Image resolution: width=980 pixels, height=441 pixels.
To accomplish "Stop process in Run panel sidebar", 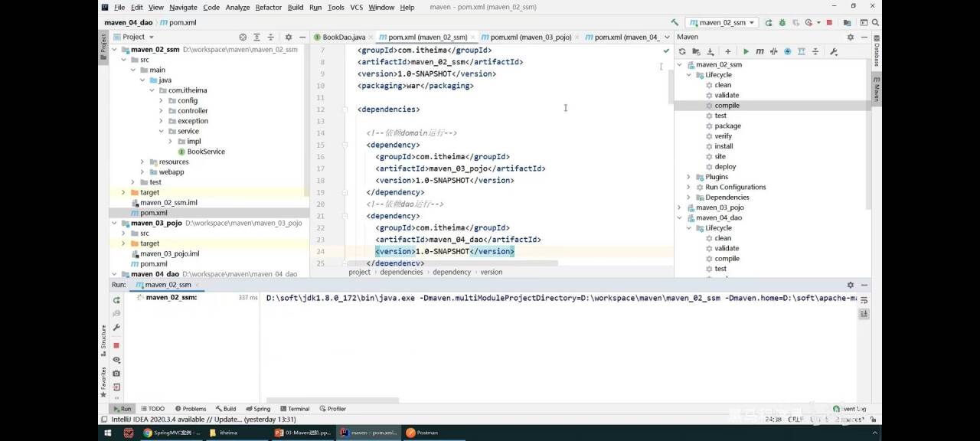I will coord(116,345).
